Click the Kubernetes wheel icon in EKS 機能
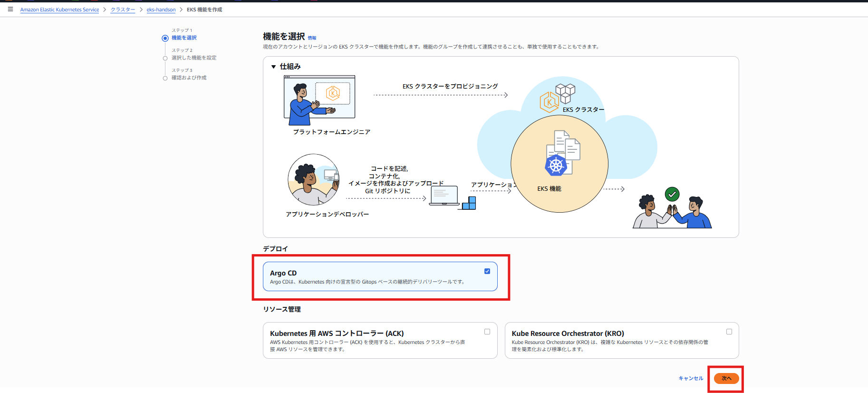This screenshot has width=868, height=393. pyautogui.click(x=556, y=166)
